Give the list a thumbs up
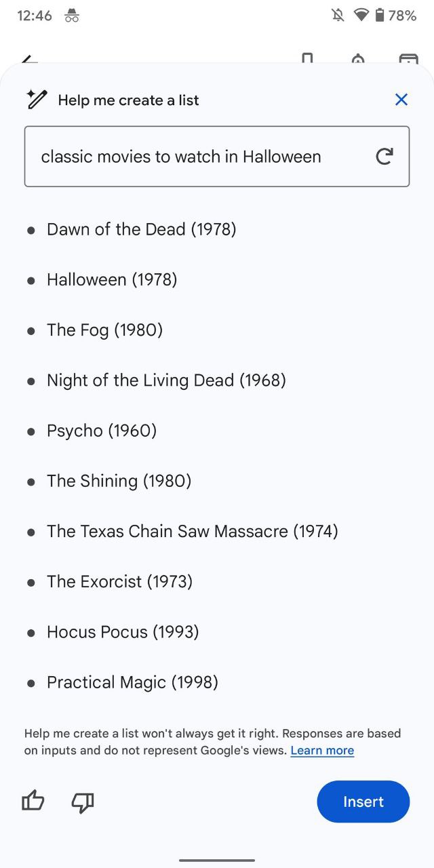 click(x=33, y=802)
